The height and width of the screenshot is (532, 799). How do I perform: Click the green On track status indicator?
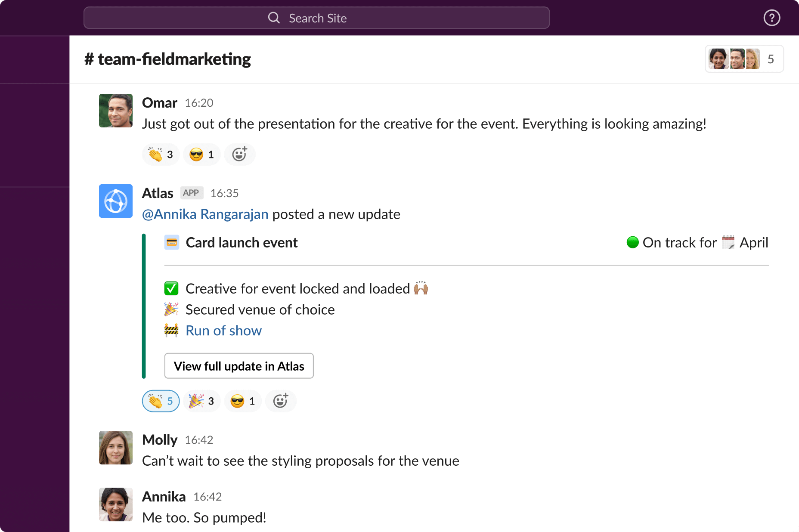(632, 242)
